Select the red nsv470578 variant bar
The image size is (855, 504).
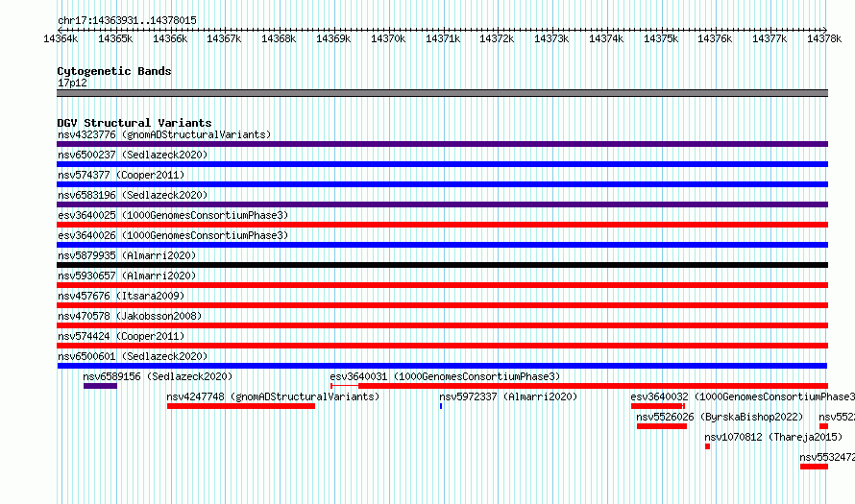[x=442, y=325]
